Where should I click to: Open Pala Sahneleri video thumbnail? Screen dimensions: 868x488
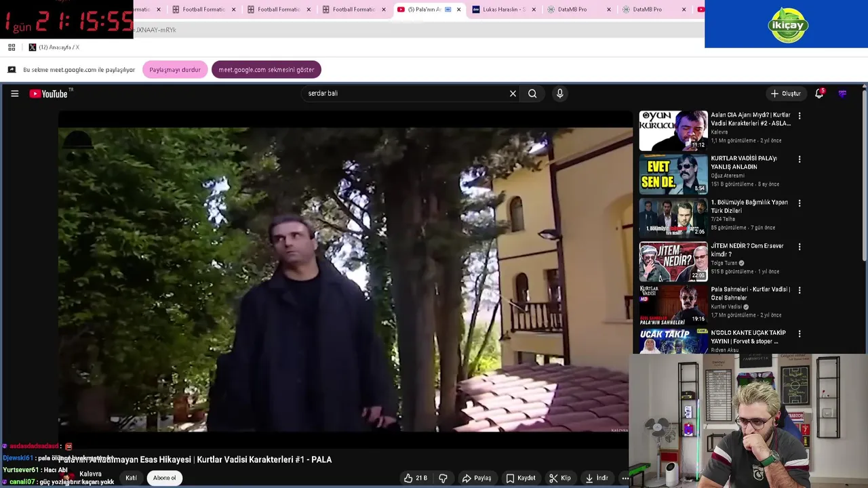(673, 304)
